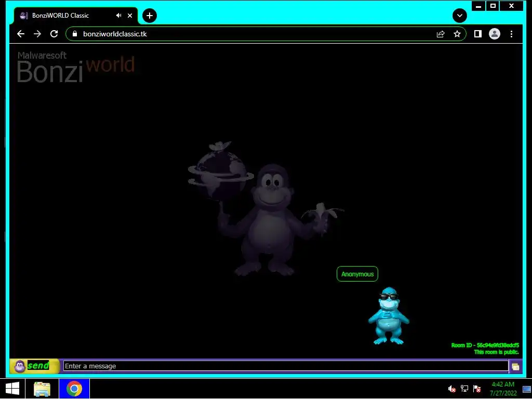Focus the Enter a message field

pos(286,366)
